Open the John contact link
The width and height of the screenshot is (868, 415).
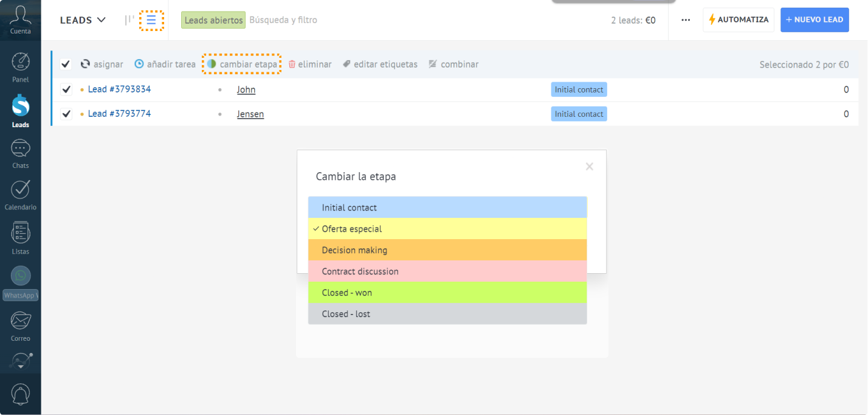(x=246, y=90)
